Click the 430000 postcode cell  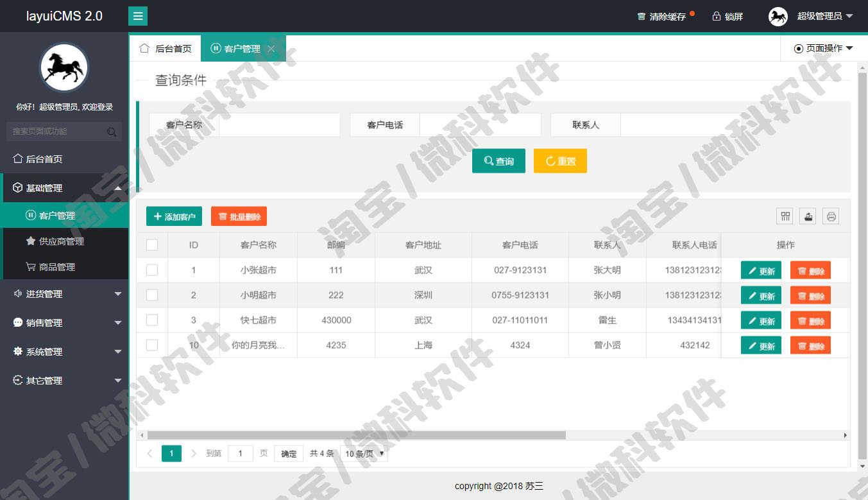tap(336, 320)
